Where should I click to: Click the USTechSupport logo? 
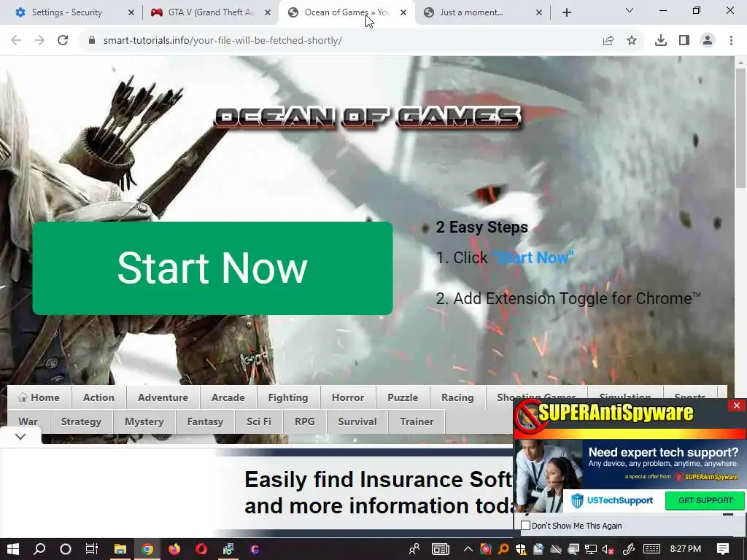612,500
